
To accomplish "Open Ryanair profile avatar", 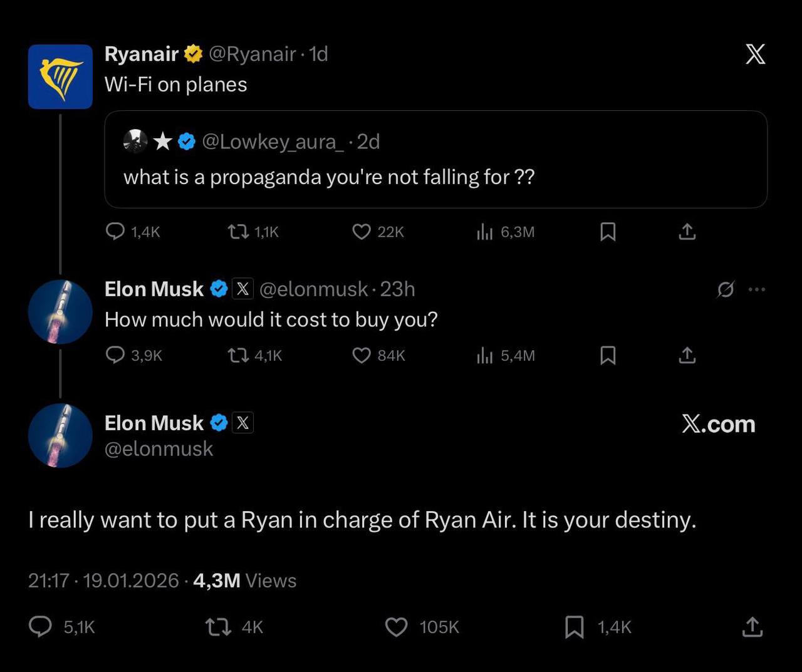I will tap(60, 76).
